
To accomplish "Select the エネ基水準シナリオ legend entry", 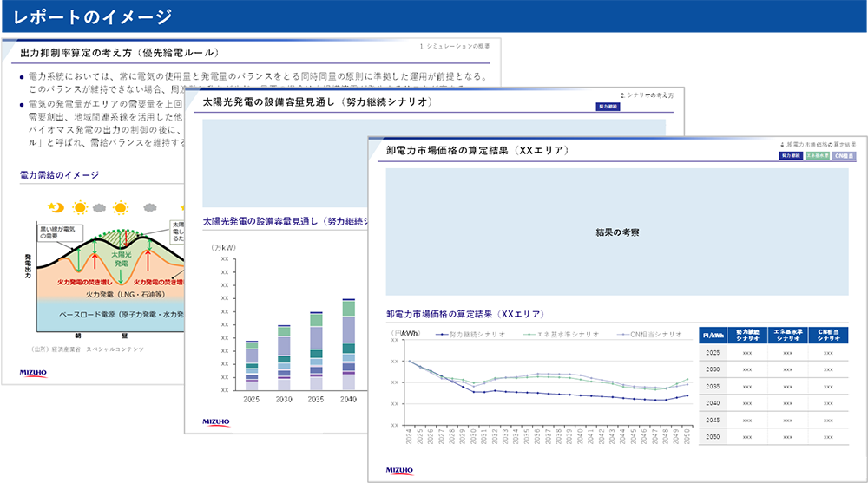I will [x=562, y=334].
